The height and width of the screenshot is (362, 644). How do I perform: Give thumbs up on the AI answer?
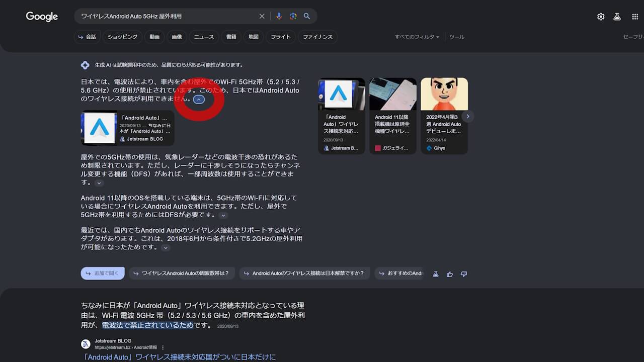point(449,274)
